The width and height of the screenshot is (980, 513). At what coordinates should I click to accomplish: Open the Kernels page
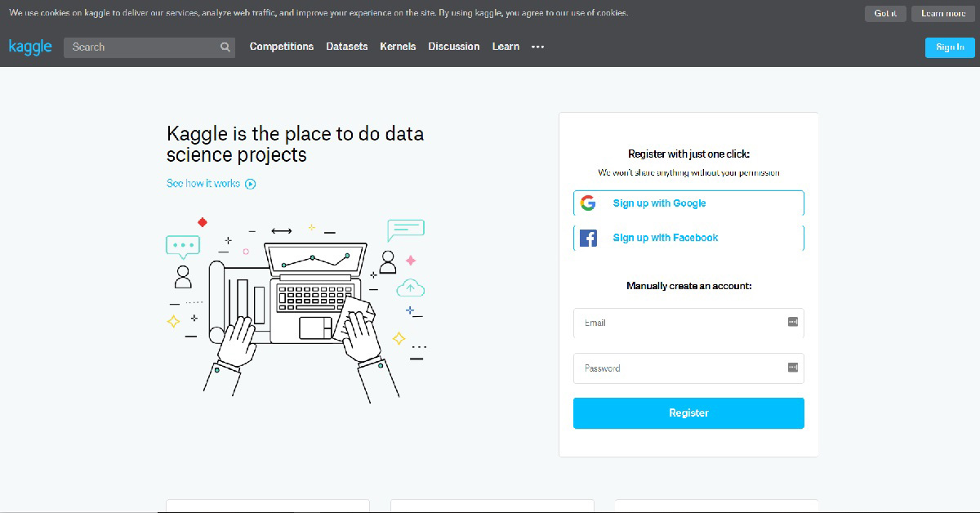click(398, 47)
